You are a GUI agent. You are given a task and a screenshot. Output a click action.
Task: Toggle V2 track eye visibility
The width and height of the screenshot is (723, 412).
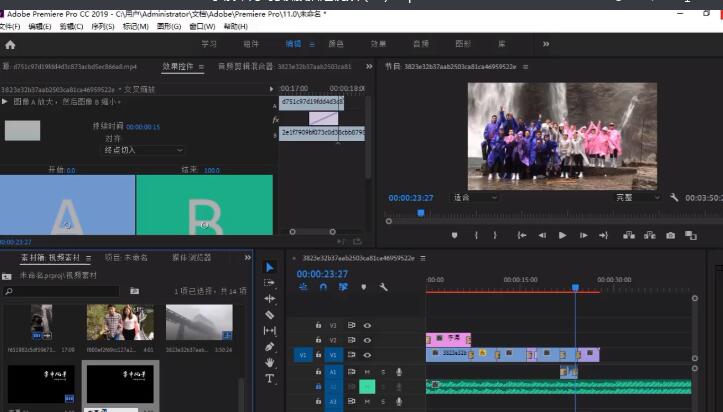(x=367, y=340)
